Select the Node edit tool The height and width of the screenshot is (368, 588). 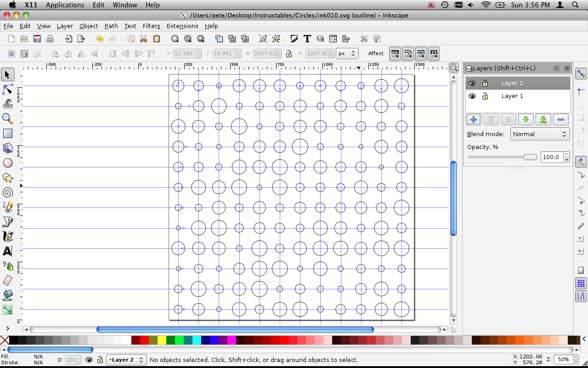7,89
